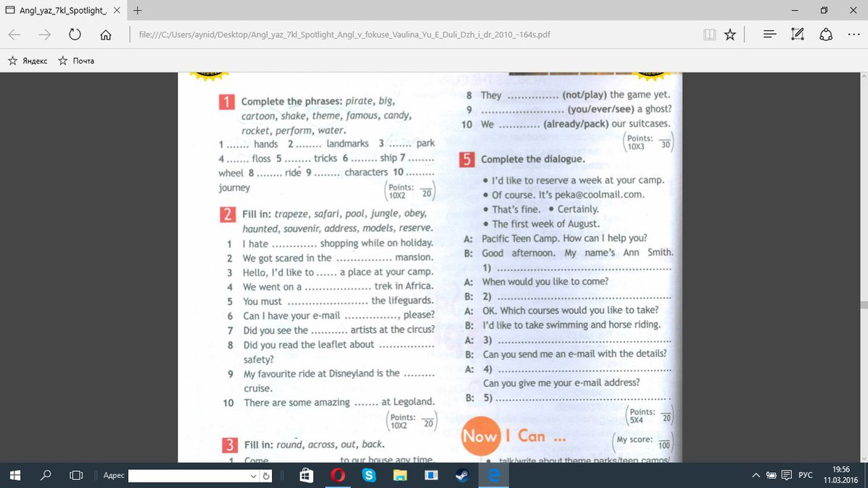The height and width of the screenshot is (488, 868).
Task: Open a new tab with plus button
Action: point(137,10)
